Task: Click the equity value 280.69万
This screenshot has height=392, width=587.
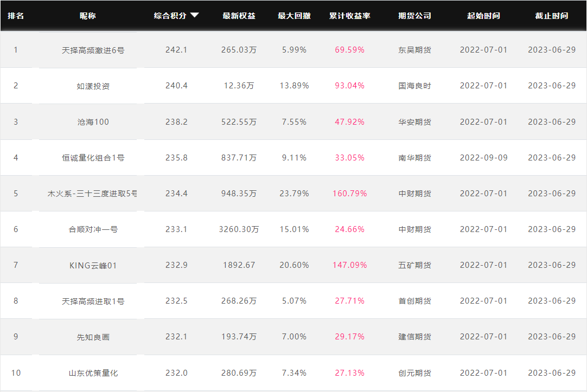Action: tap(239, 373)
